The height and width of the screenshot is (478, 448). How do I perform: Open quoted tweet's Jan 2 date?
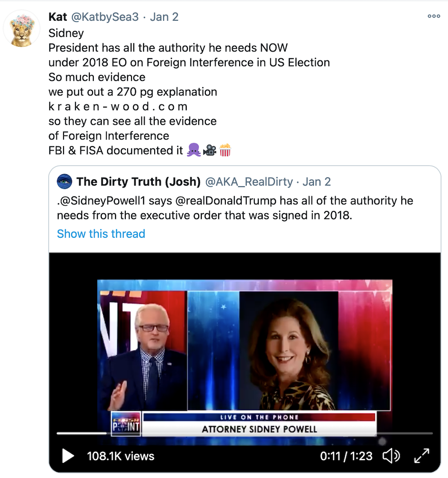tap(316, 182)
